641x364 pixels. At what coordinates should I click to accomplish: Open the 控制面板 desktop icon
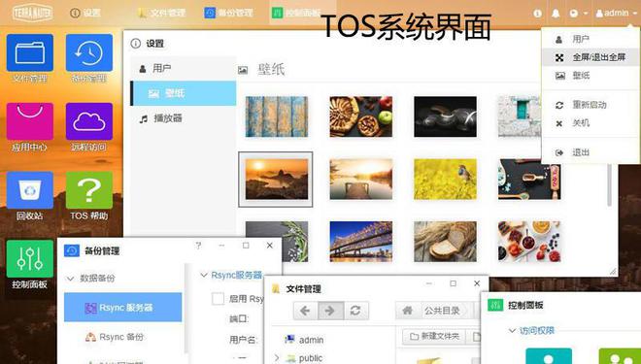(30, 259)
